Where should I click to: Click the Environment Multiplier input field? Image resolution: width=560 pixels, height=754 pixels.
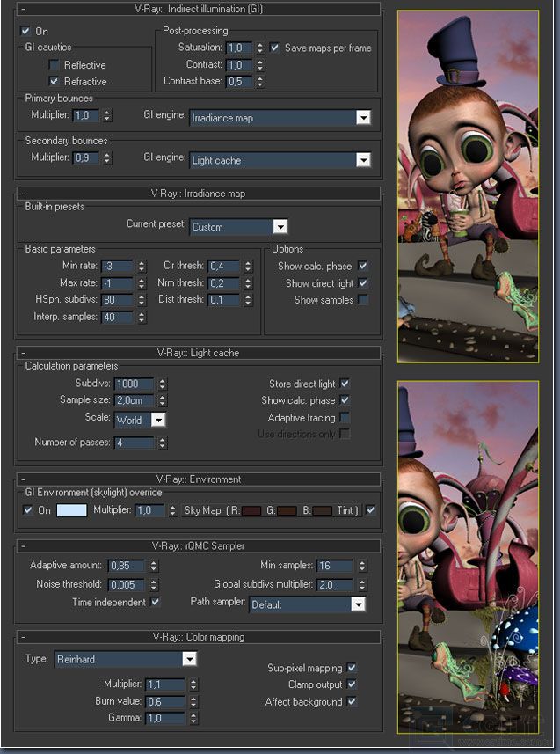[150, 510]
